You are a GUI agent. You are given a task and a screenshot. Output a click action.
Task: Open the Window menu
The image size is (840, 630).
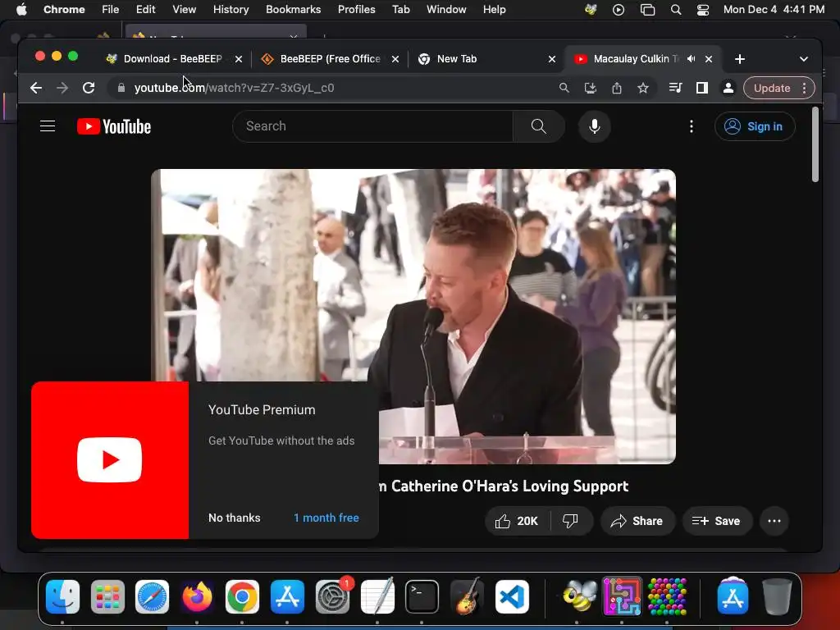446,10
